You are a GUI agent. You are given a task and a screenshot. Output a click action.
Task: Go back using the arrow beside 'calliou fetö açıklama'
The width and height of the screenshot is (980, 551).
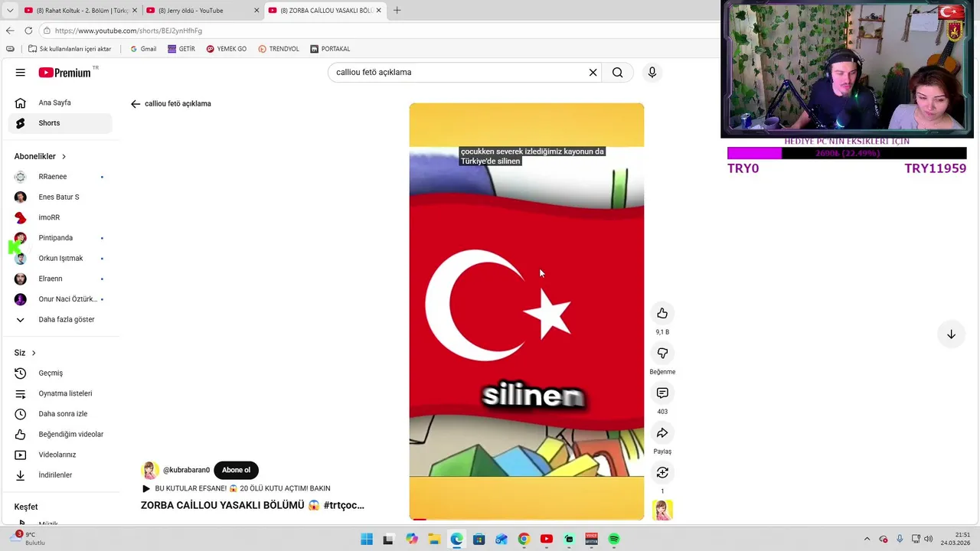pos(136,104)
